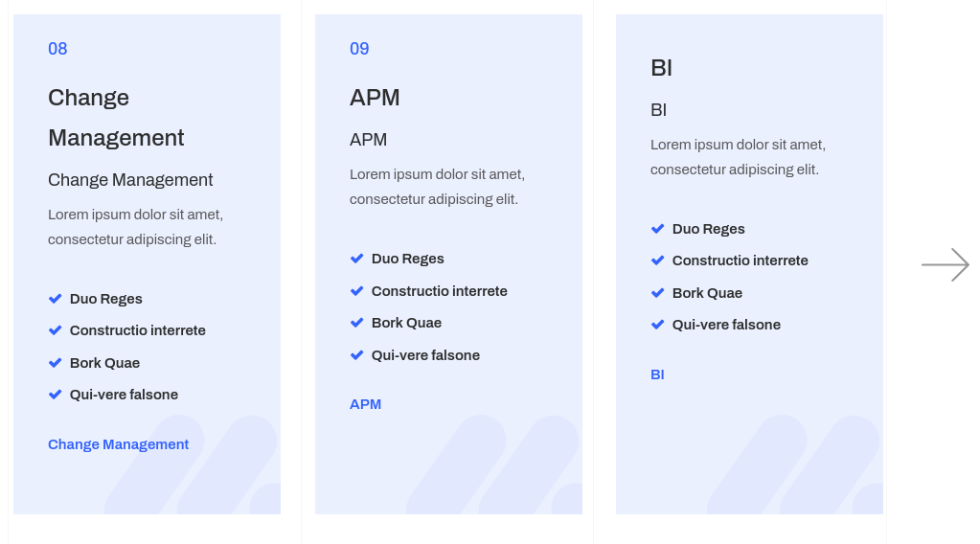The width and height of the screenshot is (980, 544).
Task: Follow the blue BI link
Action: tap(657, 374)
